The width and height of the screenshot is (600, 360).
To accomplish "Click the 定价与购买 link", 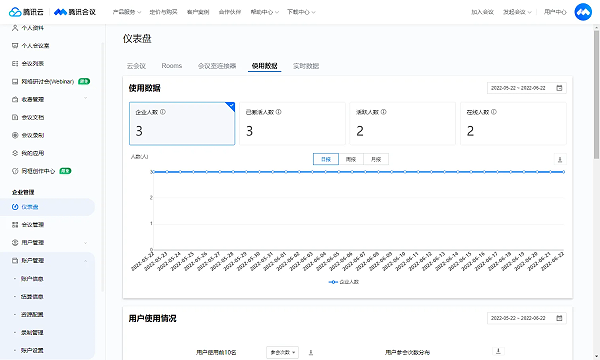I will click(x=163, y=12).
